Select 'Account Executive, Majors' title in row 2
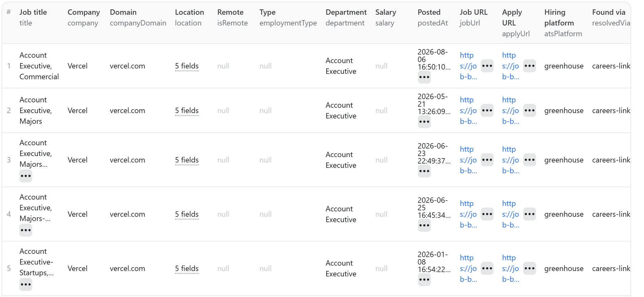The width and height of the screenshot is (644, 297). pos(35,111)
